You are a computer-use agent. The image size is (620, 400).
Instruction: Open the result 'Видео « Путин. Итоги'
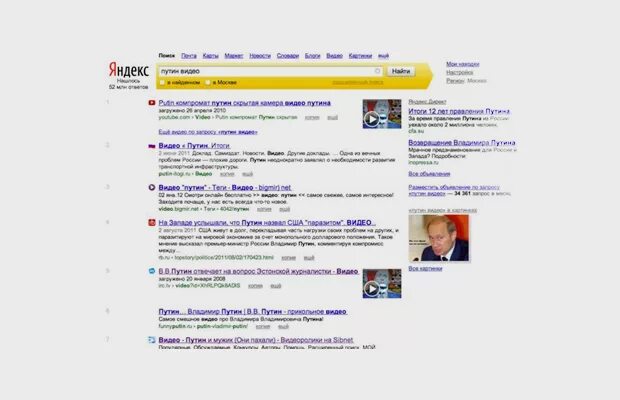[x=194, y=146]
